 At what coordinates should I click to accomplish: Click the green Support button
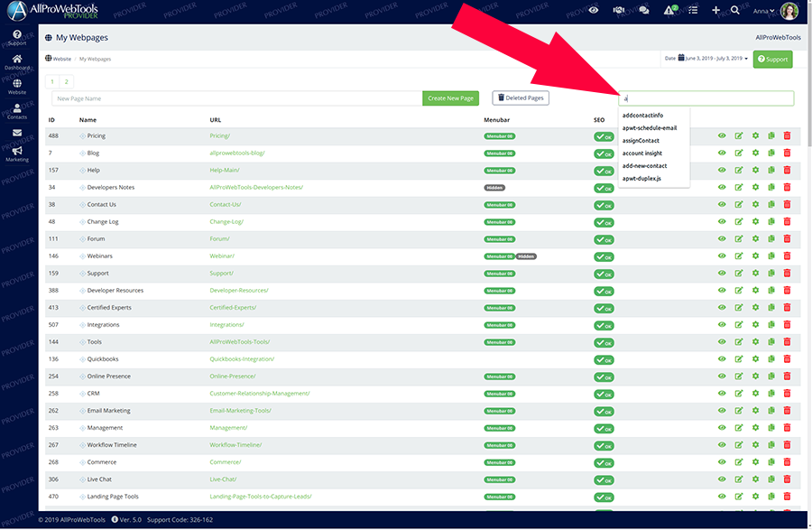tap(772, 59)
